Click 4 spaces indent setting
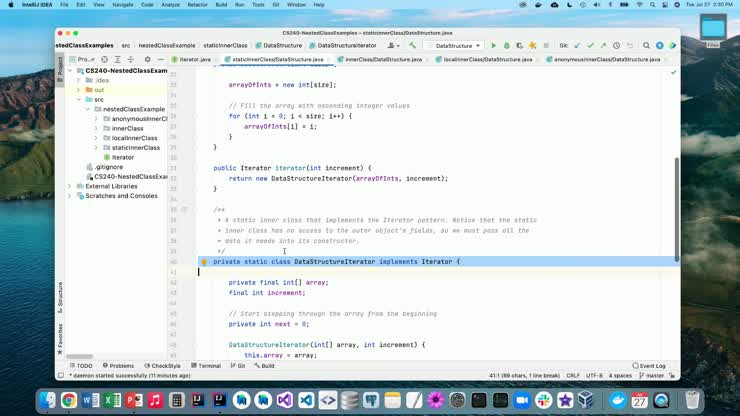Screen dimensions: 740x416 pos(620,376)
